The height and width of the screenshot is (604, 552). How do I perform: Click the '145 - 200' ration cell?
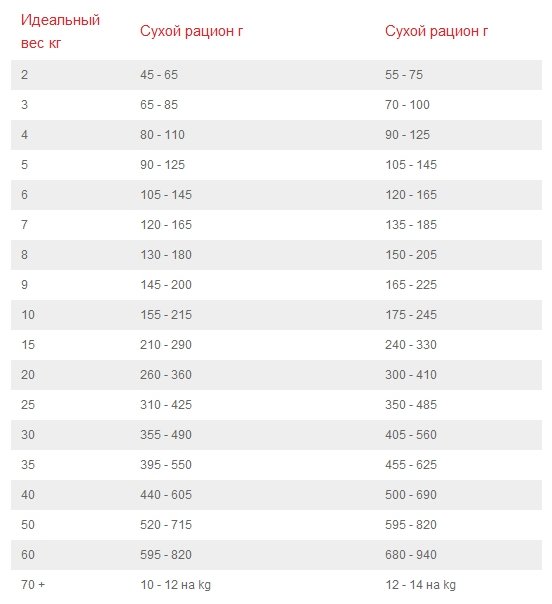[x=166, y=285]
